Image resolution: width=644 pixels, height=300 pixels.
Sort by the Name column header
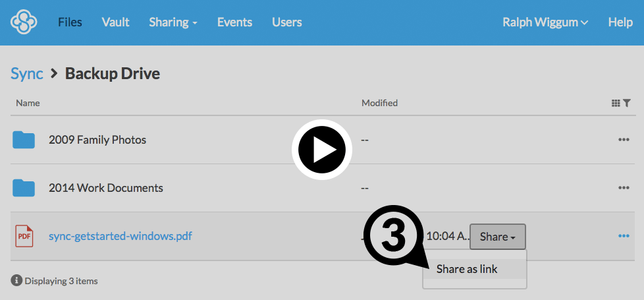click(x=28, y=103)
